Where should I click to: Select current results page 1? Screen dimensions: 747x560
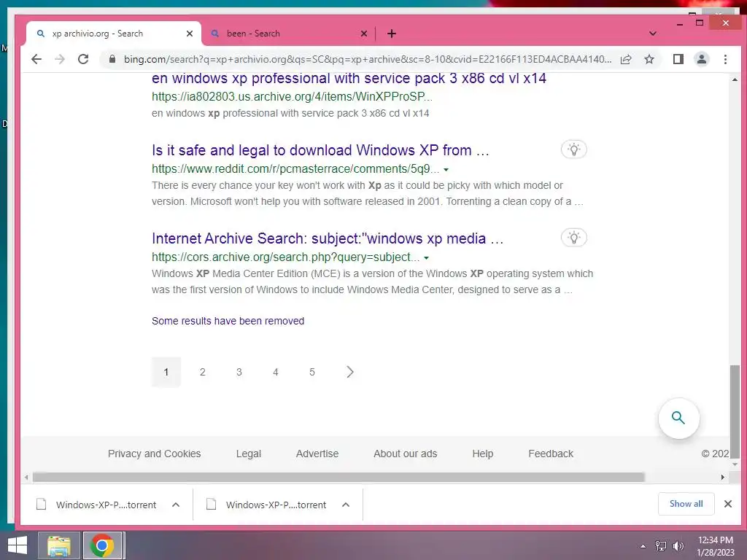(166, 372)
